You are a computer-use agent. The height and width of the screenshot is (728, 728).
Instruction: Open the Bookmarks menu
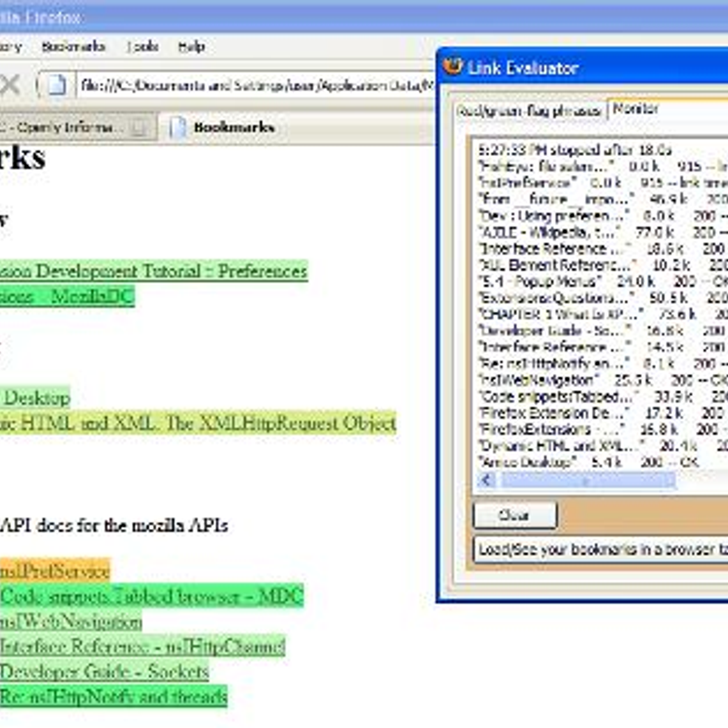point(73,47)
